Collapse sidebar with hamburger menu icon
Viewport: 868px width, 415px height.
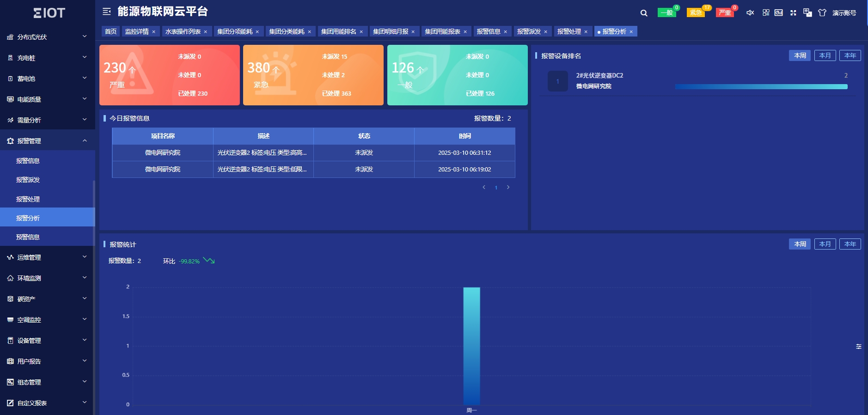(x=107, y=12)
